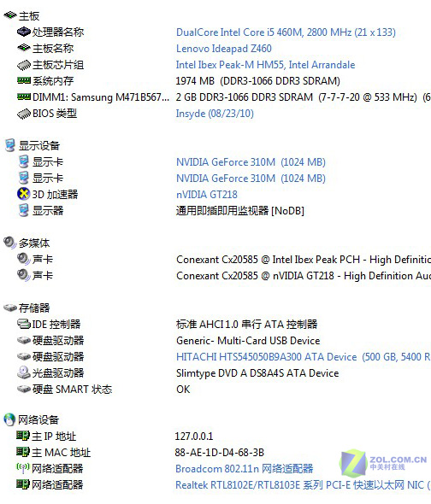Image resolution: width=431 pixels, height=504 pixels.
Task: Open the nVIDIA GT218 link
Action: (x=207, y=195)
